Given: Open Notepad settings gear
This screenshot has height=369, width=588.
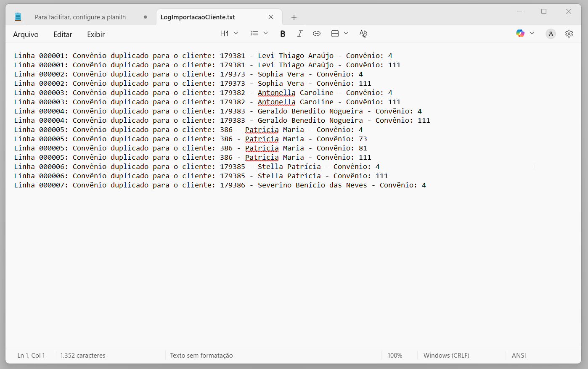Looking at the screenshot, I should (569, 34).
